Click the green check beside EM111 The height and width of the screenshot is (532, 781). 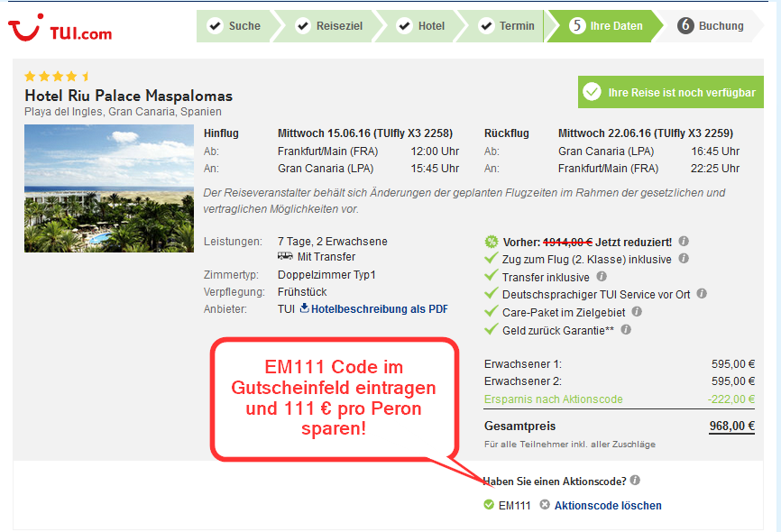pos(489,505)
